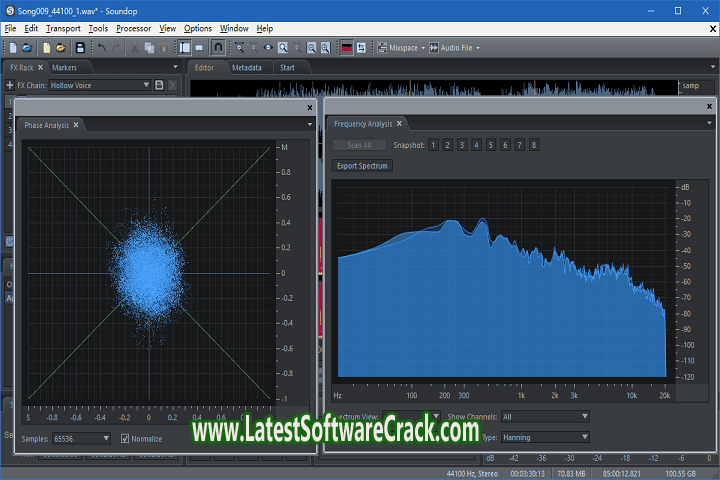Close the Phase Analysis floating window
The width and height of the screenshot is (720, 480).
(309, 106)
